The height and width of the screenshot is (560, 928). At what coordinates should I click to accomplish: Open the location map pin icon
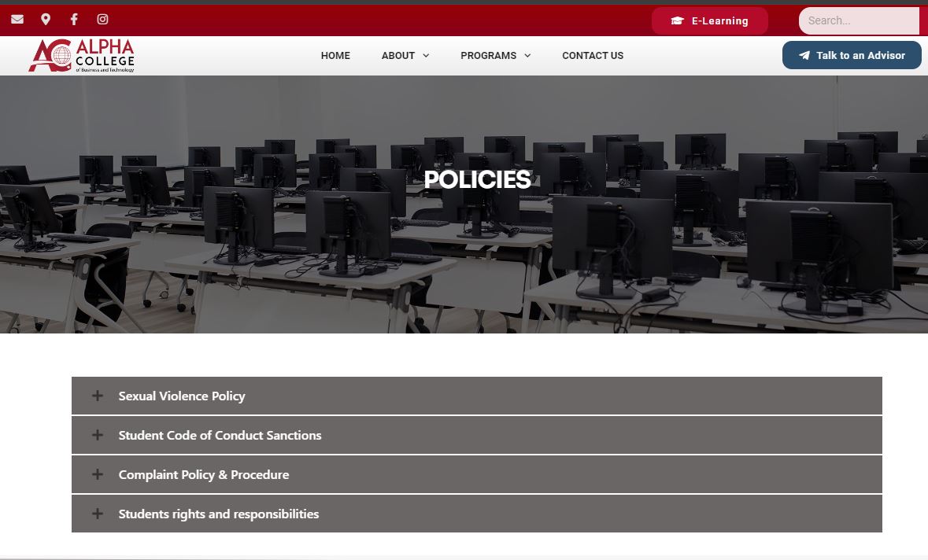46,20
